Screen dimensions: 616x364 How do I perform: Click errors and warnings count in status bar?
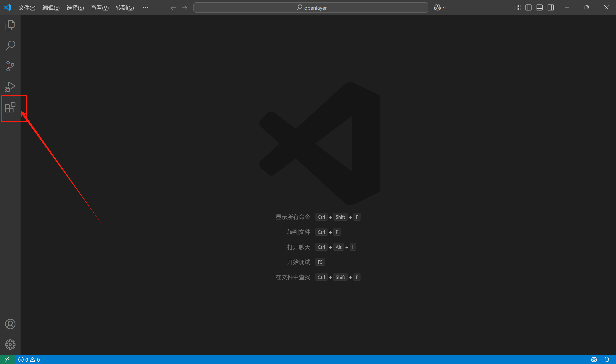pyautogui.click(x=29, y=360)
